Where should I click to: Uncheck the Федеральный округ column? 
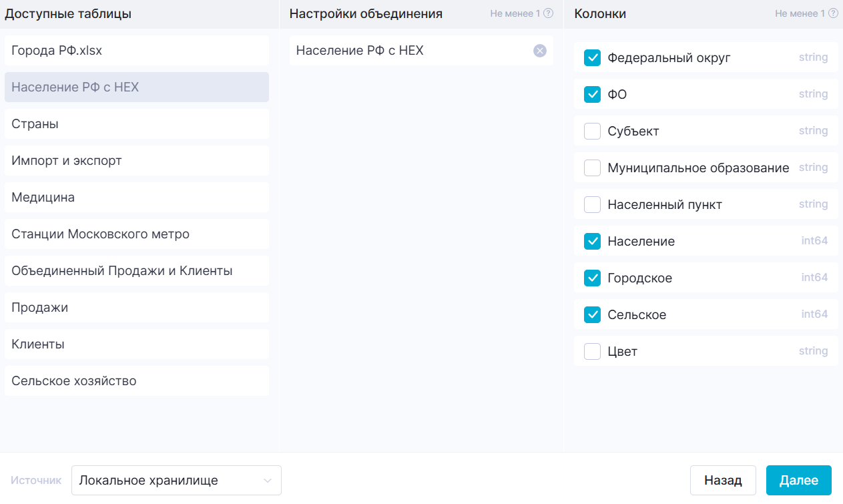click(x=592, y=58)
